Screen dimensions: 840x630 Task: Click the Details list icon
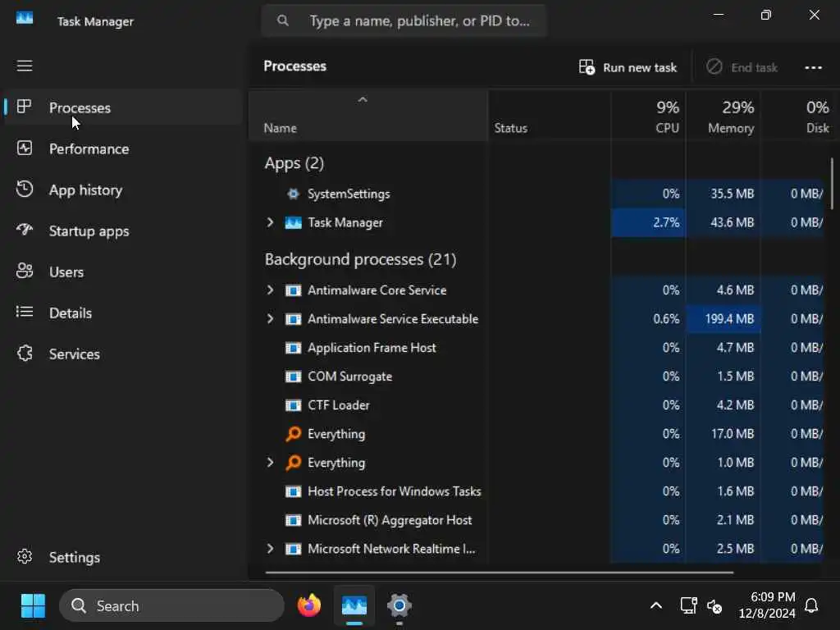(x=25, y=312)
